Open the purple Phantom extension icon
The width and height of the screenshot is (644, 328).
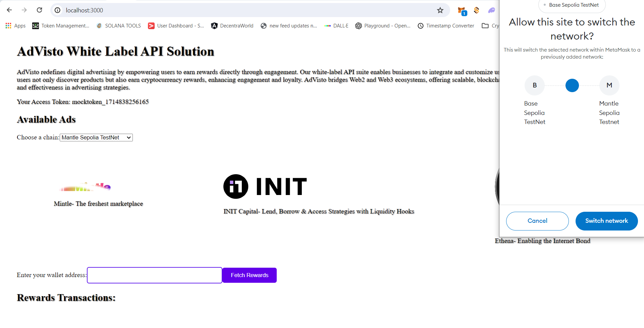pos(491,10)
